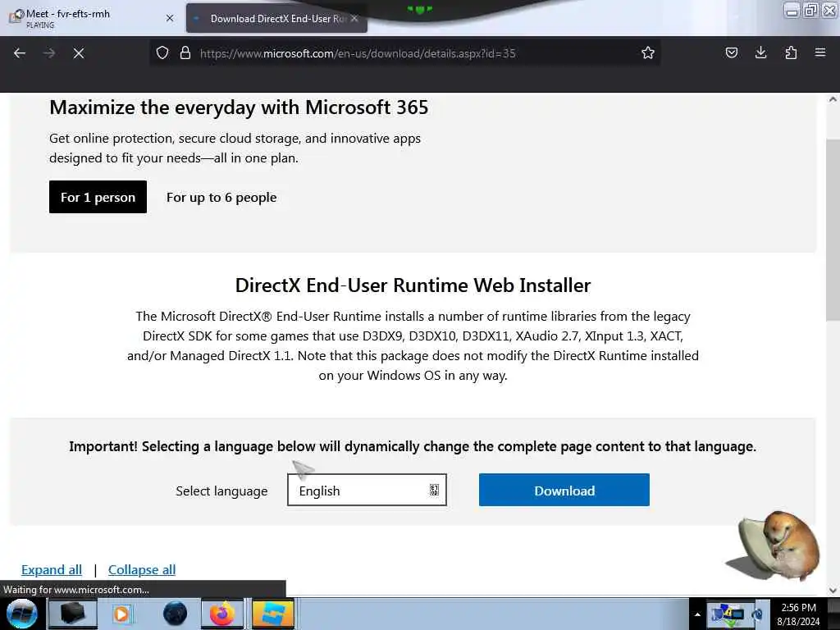Click the hamster desktop mascot image
The width and height of the screenshot is (840, 630).
pos(774,546)
